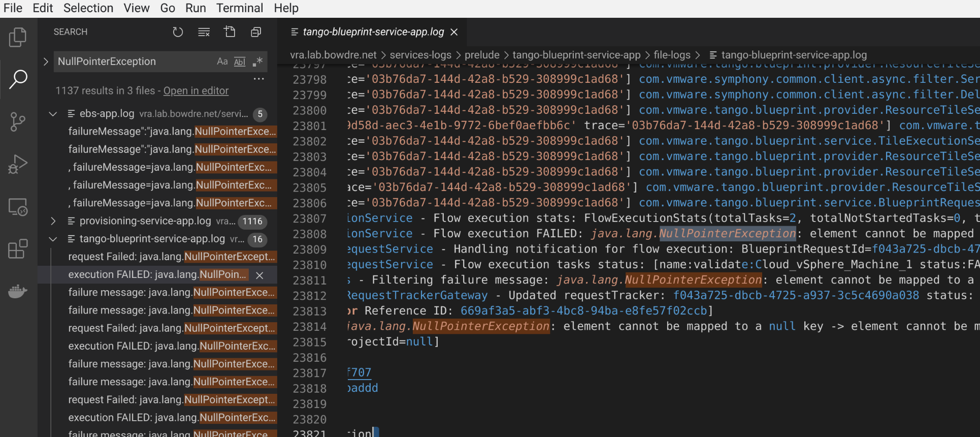The height and width of the screenshot is (437, 980).
Task: Expand the replace field toggle
Action: (x=46, y=61)
